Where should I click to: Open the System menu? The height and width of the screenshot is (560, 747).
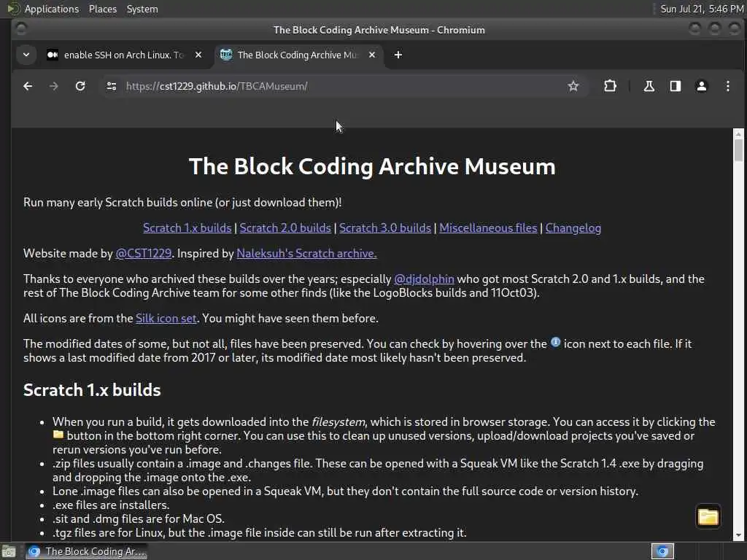[x=142, y=9]
